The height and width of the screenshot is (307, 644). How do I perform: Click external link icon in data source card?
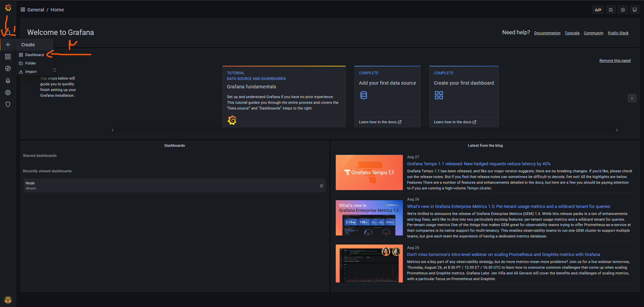(x=399, y=122)
